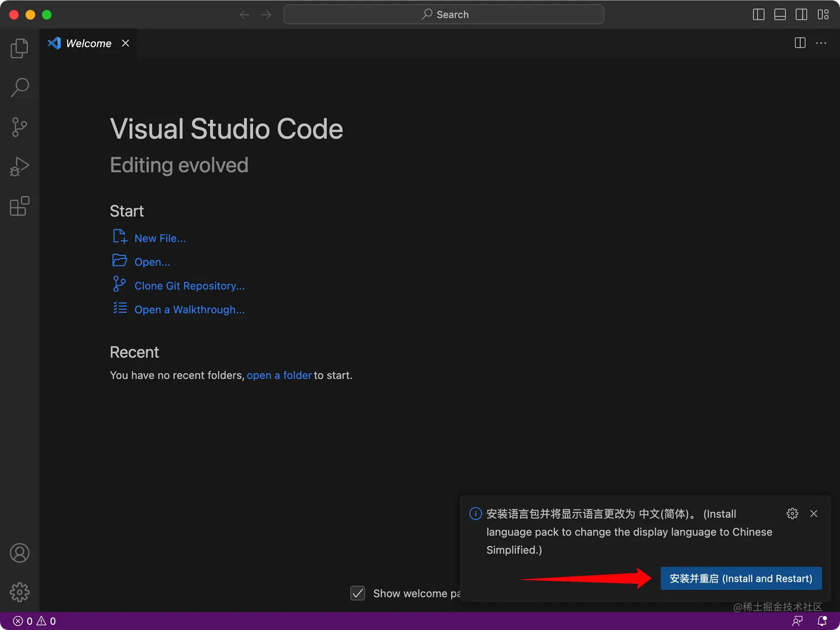Open the editor More Actions ellipsis
This screenshot has width=840, height=630.
[x=821, y=43]
